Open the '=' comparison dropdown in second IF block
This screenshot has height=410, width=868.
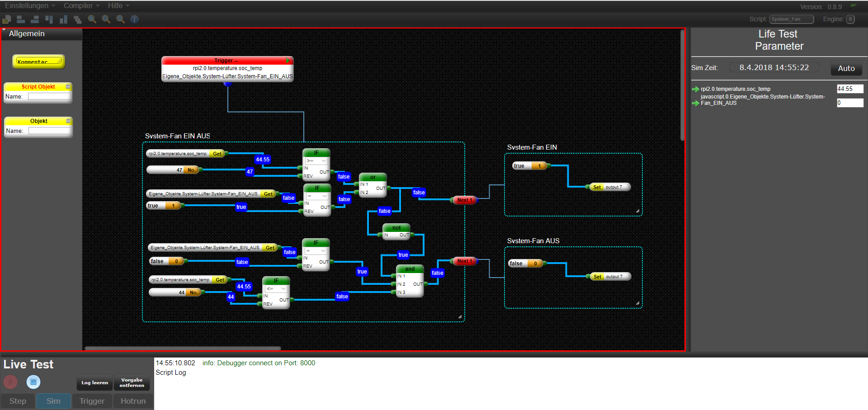[x=317, y=196]
